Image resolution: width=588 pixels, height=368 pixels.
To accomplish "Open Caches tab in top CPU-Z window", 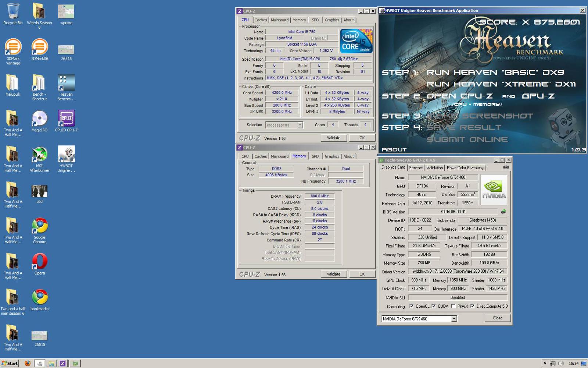I will [261, 20].
